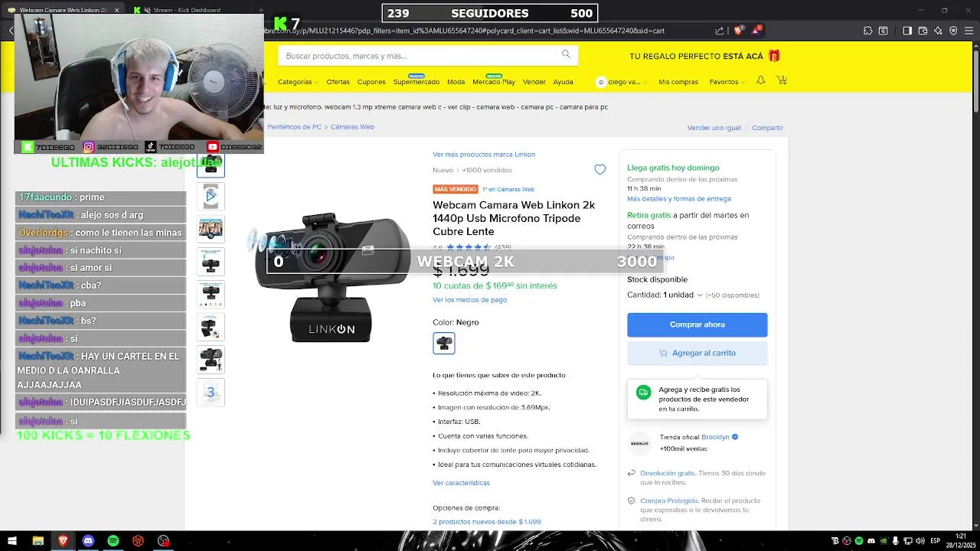Image resolution: width=980 pixels, height=551 pixels.
Task: Click Brooklyn store logo icon
Action: (639, 442)
